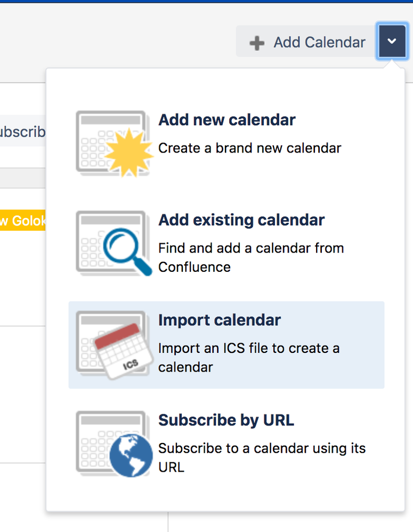Viewport: 413px width, 532px height.
Task: Click 'Find and add a calendar from Confluence' text
Action: [x=251, y=257]
